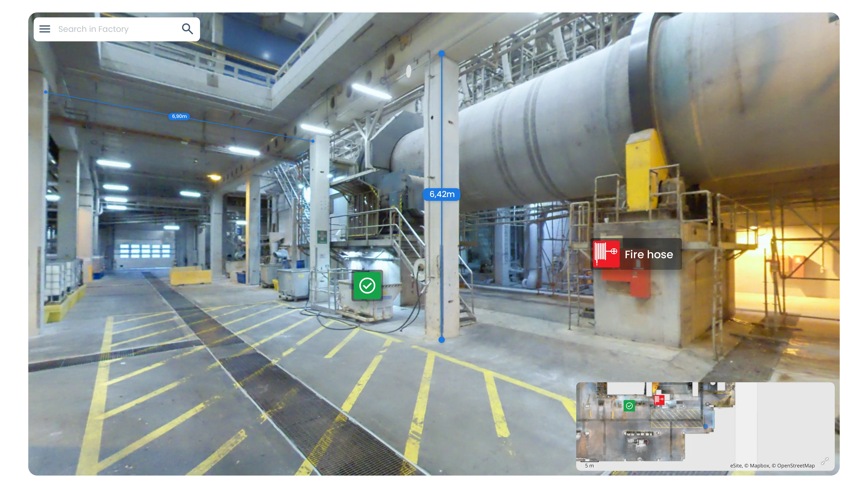This screenshot has height=488, width=868.
Task: Select right endpoint of the 6,90m measurement line
Action: [313, 141]
